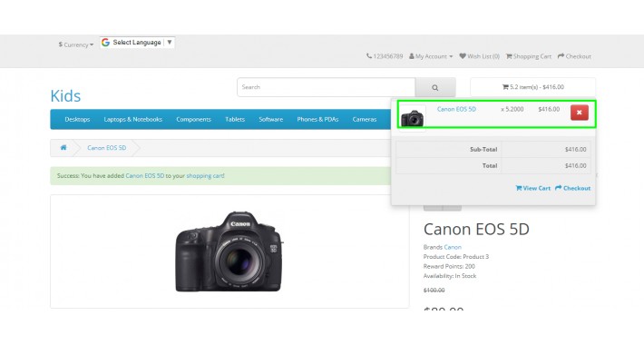Open shopping cart link in success alert
The image size is (644, 345).
point(205,175)
